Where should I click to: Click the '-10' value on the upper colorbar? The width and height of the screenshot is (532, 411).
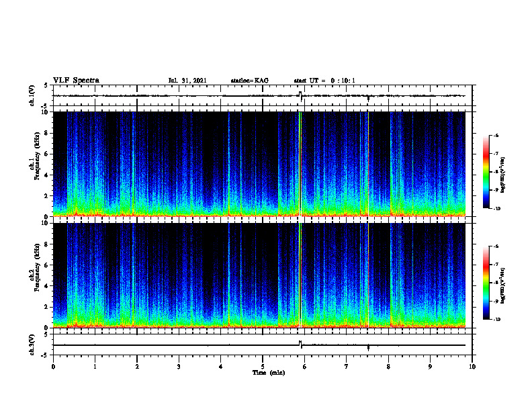tap(497, 209)
